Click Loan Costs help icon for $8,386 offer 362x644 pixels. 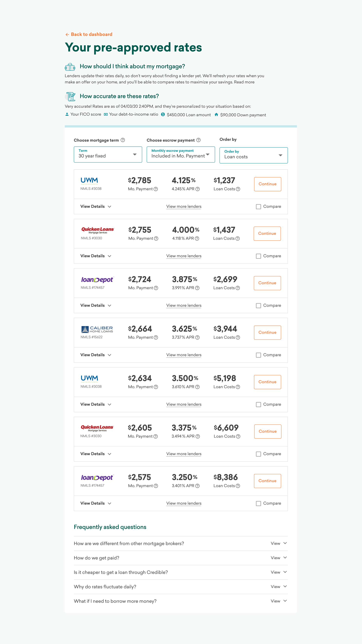point(238,486)
